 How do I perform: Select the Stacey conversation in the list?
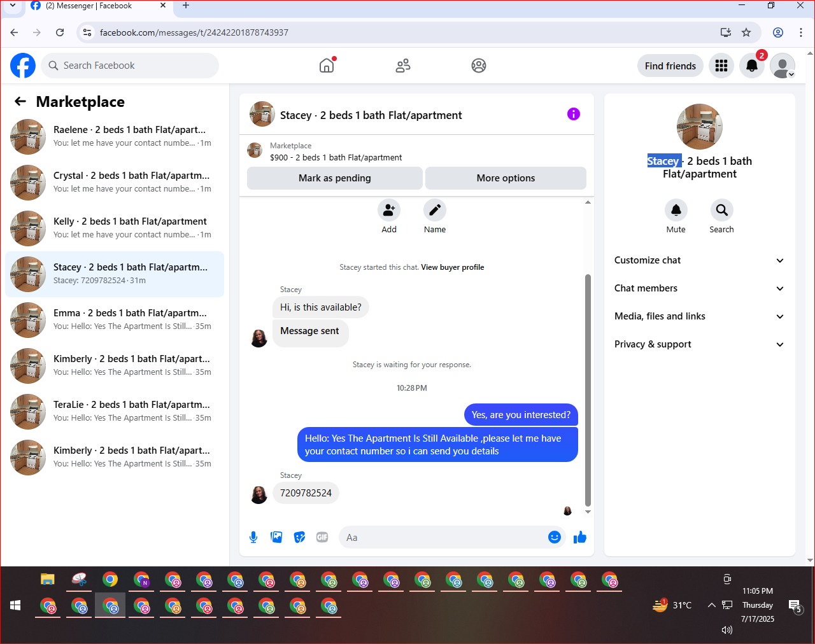(x=115, y=274)
